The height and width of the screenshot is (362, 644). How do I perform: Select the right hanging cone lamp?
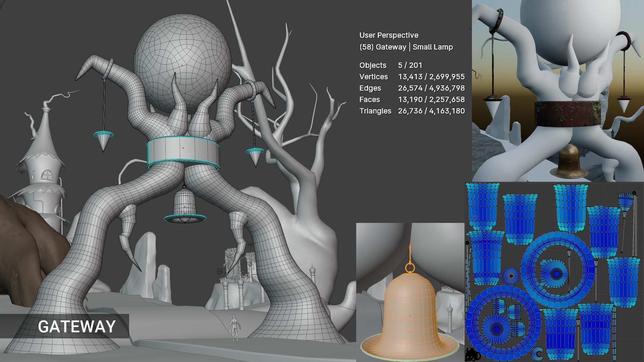tap(255, 156)
